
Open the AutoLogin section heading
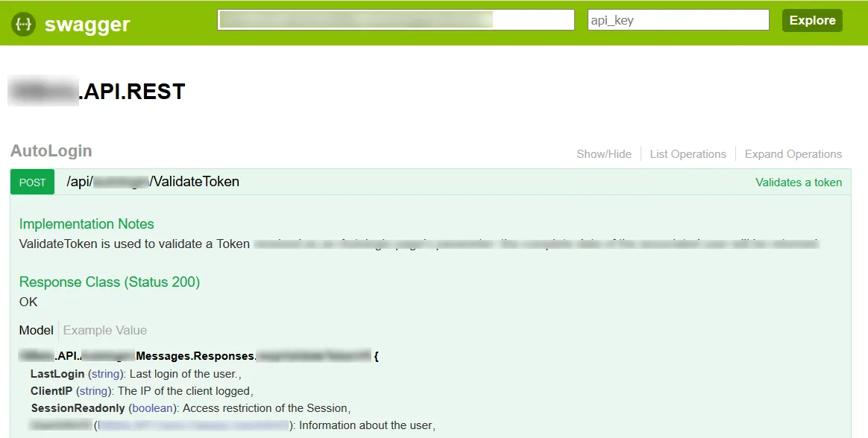(x=51, y=151)
